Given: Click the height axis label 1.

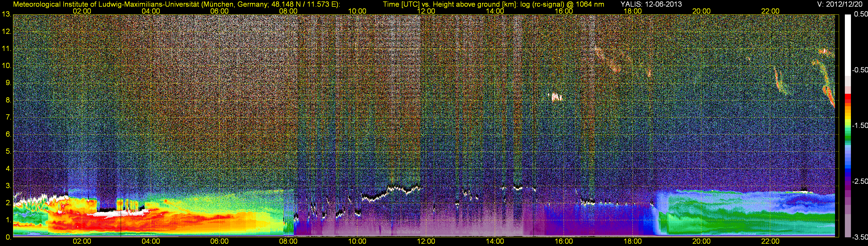Looking at the screenshot, I should [8, 220].
